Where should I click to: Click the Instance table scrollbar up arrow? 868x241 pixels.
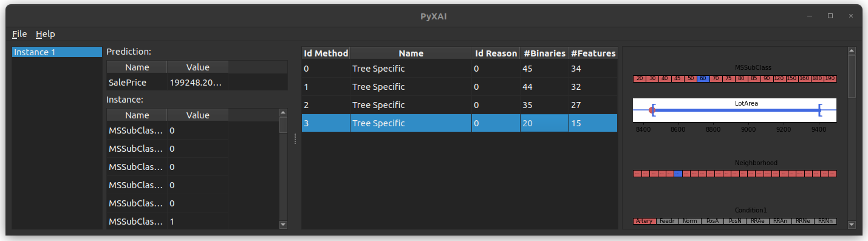tap(283, 112)
